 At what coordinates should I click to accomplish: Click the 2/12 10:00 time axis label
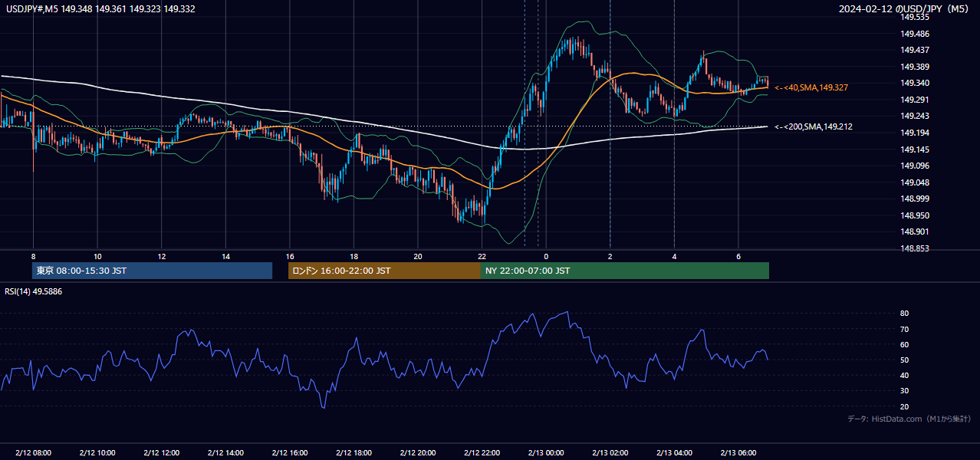coord(97,453)
